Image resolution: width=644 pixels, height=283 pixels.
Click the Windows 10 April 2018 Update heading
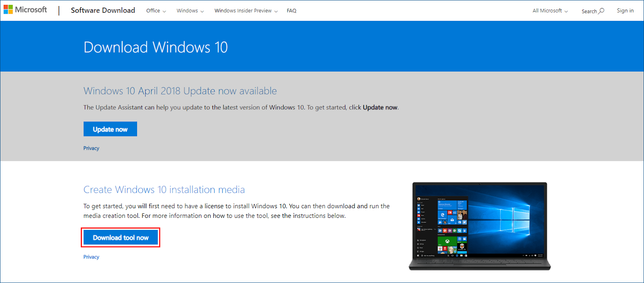180,91
